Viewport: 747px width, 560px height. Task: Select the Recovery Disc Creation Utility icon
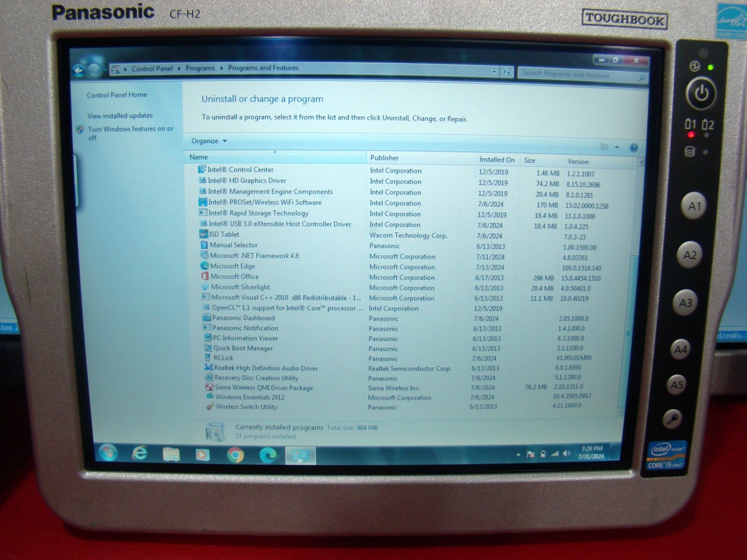(209, 377)
